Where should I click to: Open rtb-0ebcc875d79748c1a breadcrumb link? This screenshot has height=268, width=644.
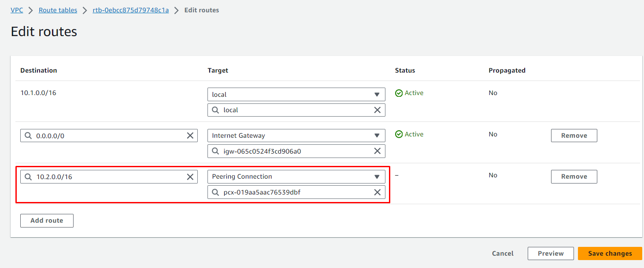[x=130, y=10]
